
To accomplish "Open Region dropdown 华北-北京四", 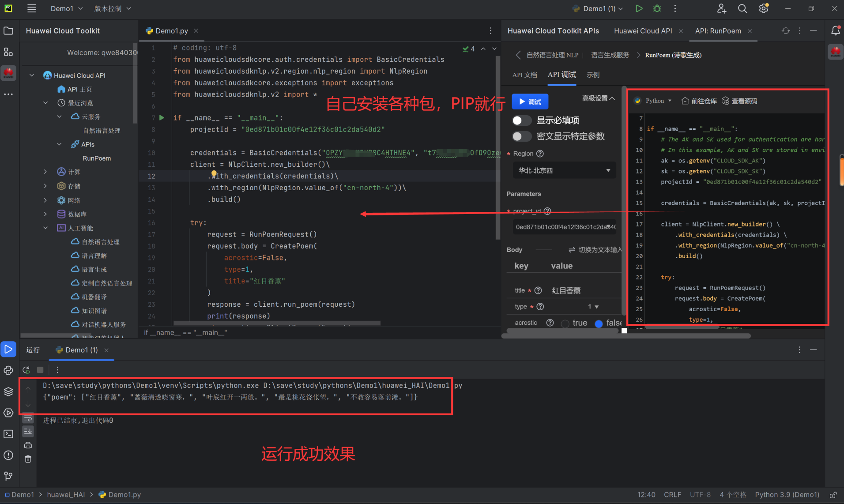I will pyautogui.click(x=564, y=170).
